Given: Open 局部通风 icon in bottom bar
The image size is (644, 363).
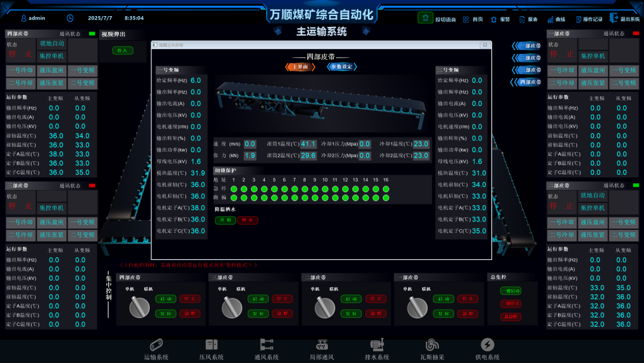Looking at the screenshot, I should click(x=321, y=344).
